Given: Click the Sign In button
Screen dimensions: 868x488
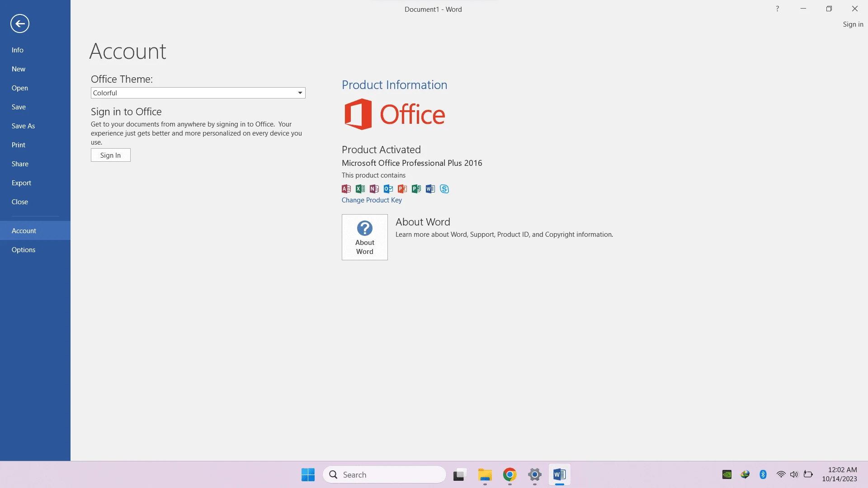Looking at the screenshot, I should 111,155.
